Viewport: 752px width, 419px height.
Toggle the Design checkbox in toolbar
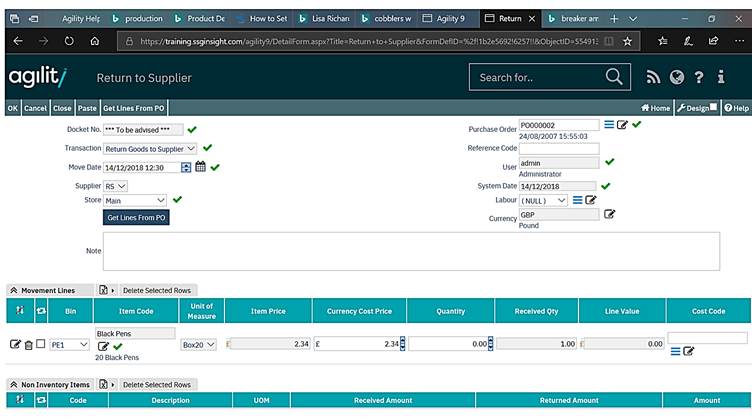tap(713, 107)
